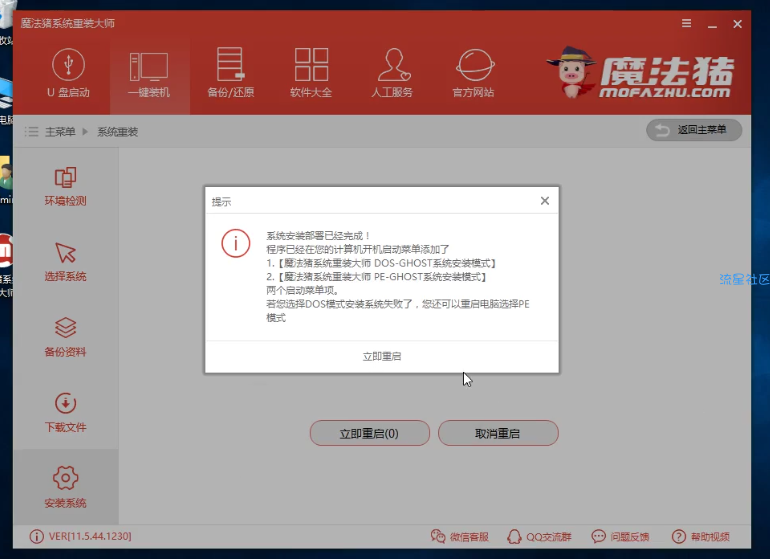
Task: Click the 立即重启(0) countdown button
Action: [370, 433]
